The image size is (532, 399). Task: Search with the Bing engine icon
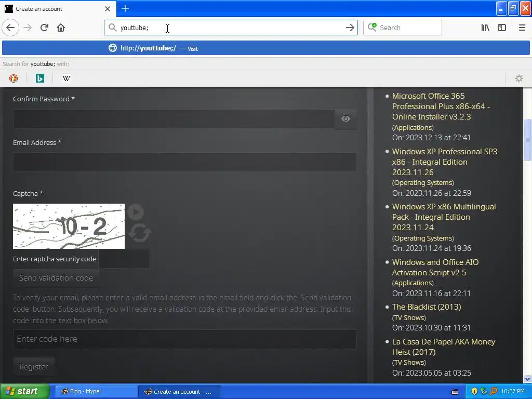coord(39,78)
